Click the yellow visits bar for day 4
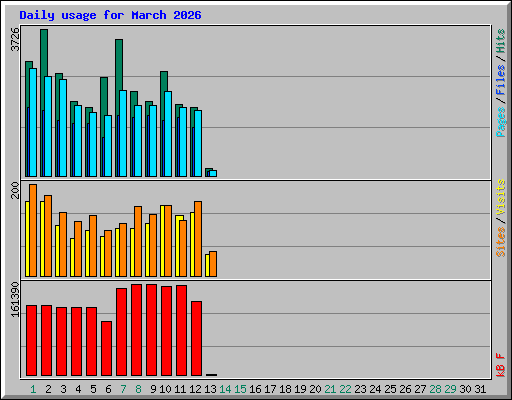Screen dimensions: 512x400 pos(72,257)
